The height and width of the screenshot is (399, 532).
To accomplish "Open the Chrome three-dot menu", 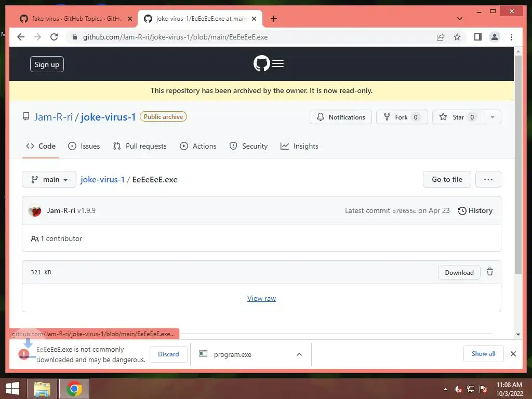I will click(x=511, y=37).
